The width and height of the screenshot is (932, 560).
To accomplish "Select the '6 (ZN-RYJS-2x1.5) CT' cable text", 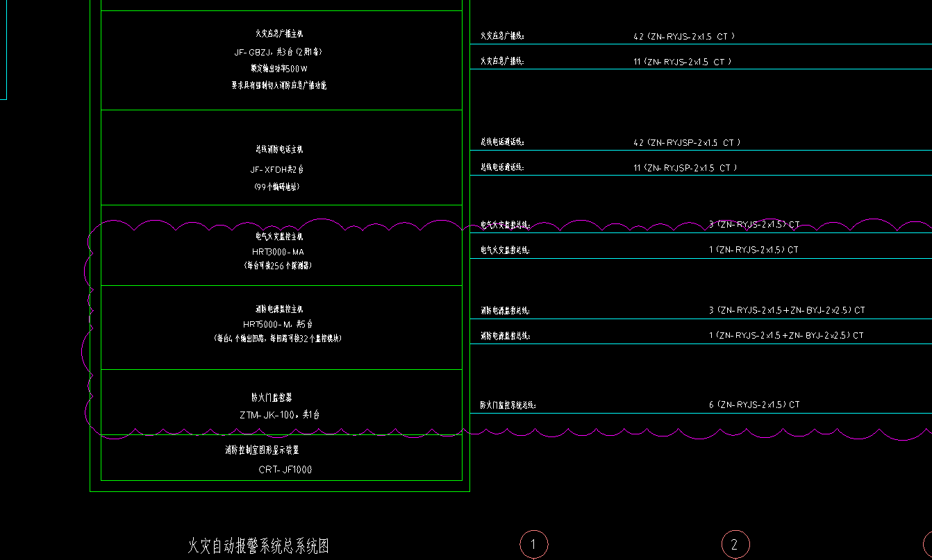I will pos(754,405).
